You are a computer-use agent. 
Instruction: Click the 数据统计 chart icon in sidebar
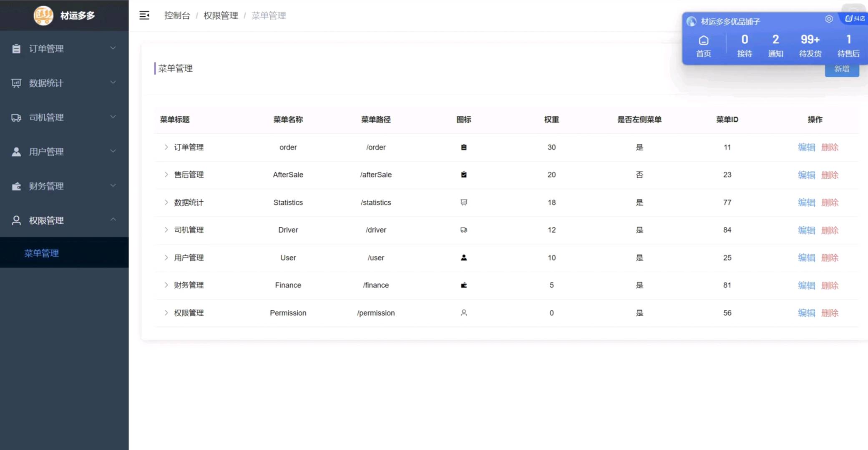(x=16, y=83)
